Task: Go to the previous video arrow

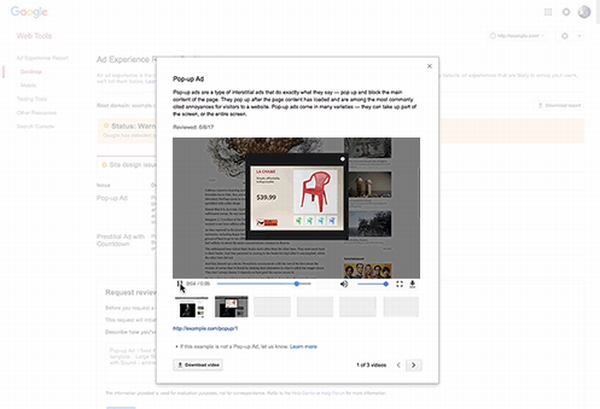Action: click(x=397, y=365)
